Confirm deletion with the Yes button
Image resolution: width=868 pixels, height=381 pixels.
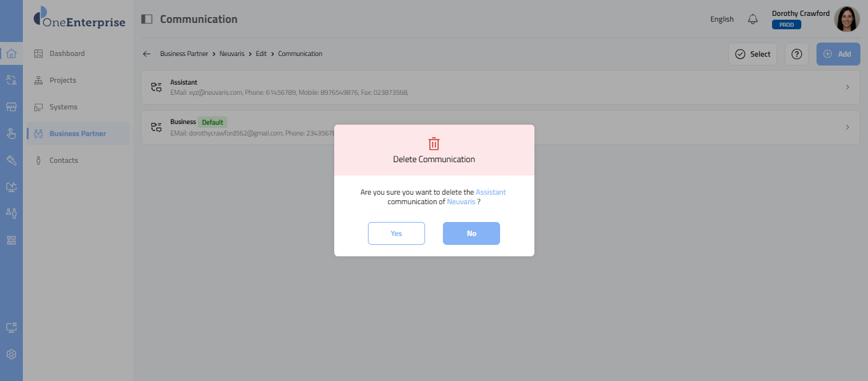click(397, 233)
